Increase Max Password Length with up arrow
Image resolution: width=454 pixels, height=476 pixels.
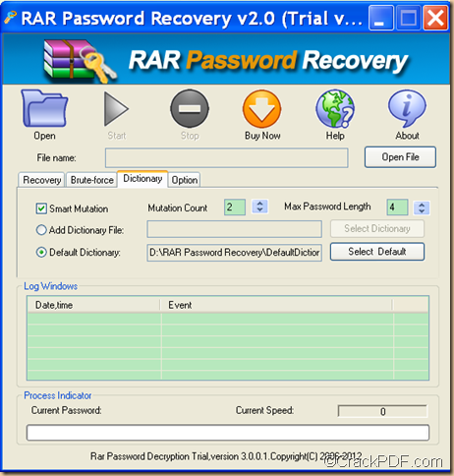pos(422,205)
